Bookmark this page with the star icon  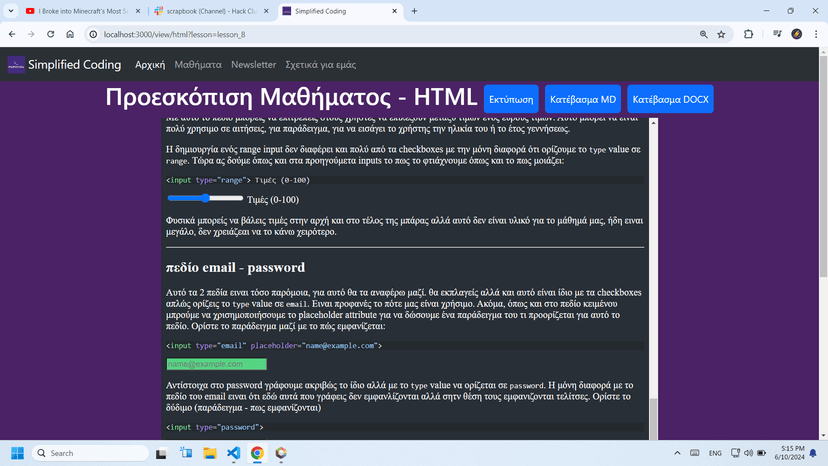pos(721,34)
